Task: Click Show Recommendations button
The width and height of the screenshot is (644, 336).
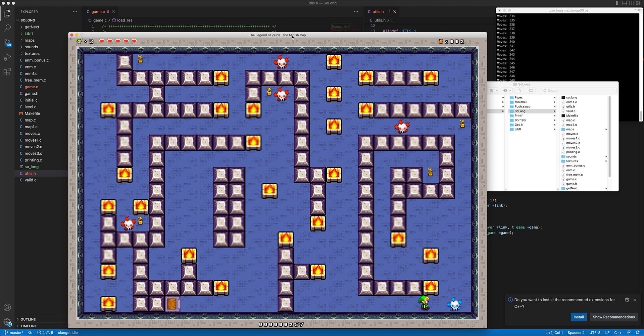Action: point(613,317)
